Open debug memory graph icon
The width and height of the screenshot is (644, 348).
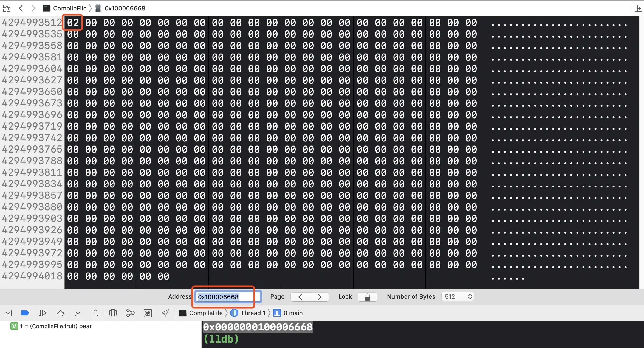tap(130, 313)
